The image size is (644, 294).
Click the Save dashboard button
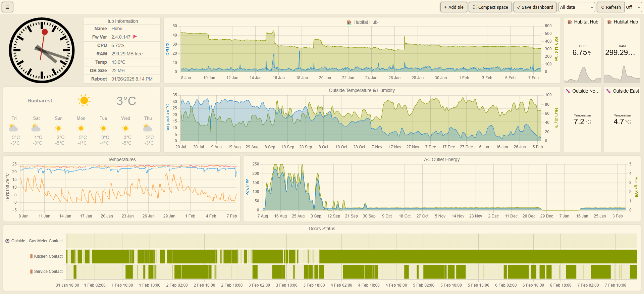(535, 7)
